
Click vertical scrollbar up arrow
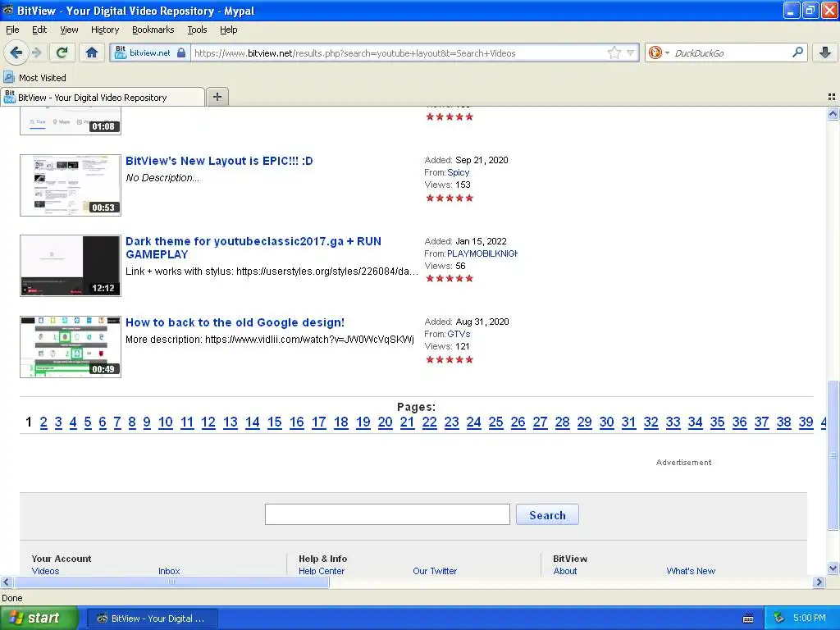tap(833, 113)
